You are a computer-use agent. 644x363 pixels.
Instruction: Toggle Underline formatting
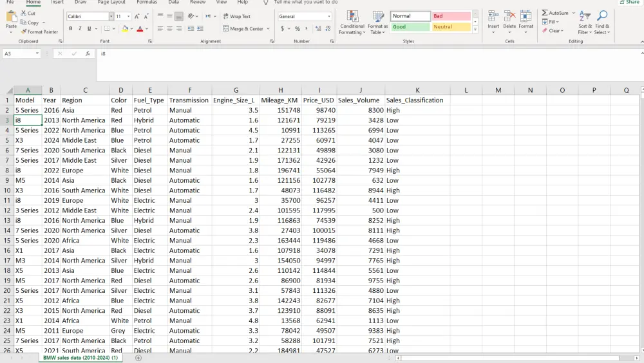89,29
